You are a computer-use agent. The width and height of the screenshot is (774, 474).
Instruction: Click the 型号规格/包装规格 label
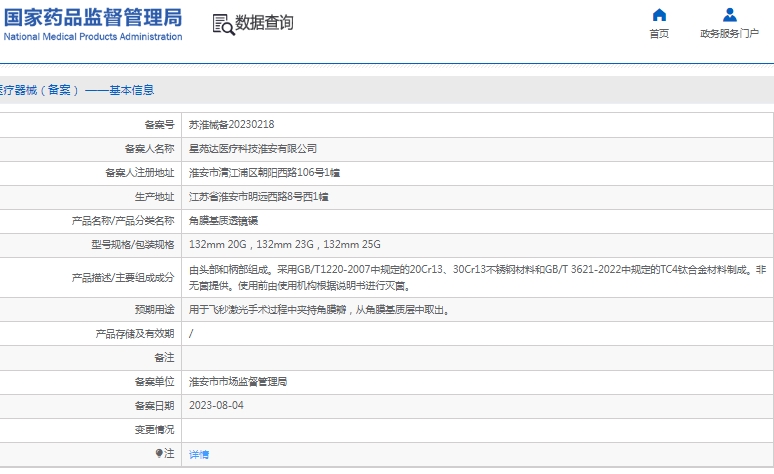coord(133,244)
